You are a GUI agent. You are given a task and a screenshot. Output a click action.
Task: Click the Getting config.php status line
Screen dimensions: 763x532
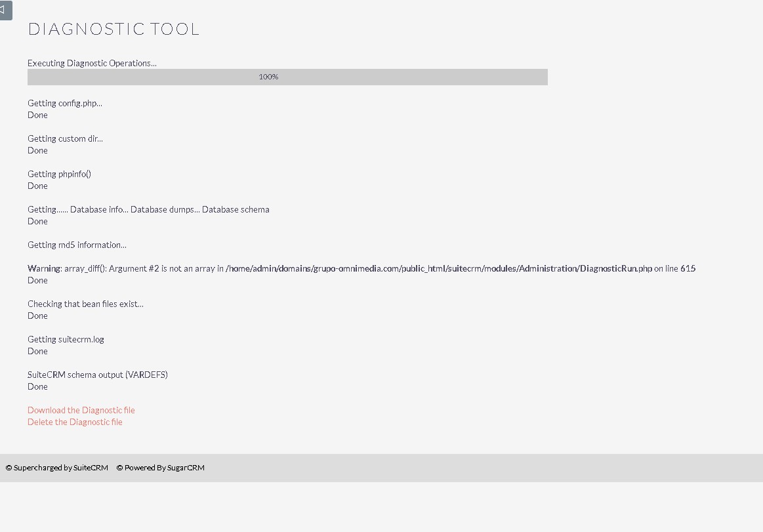(x=64, y=103)
